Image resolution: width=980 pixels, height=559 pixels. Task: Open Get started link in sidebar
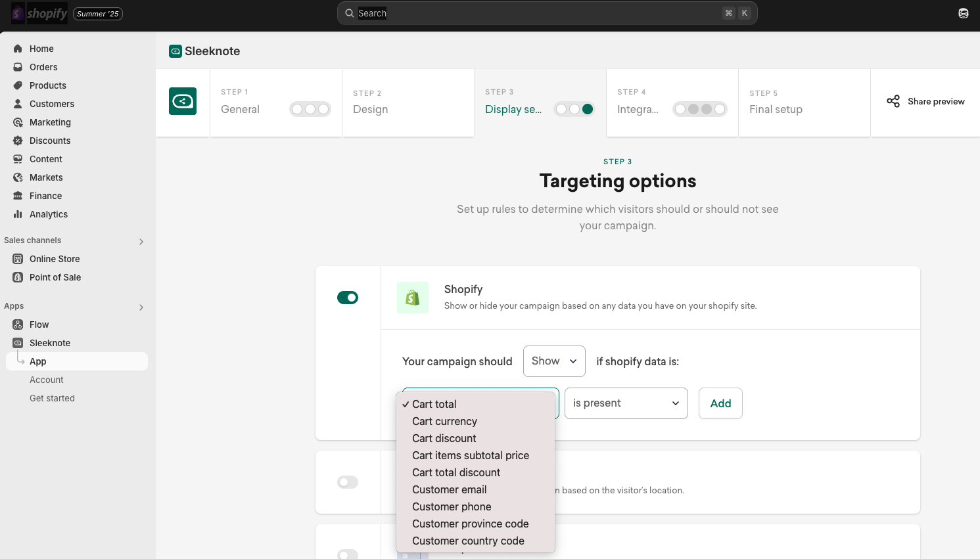(52, 398)
